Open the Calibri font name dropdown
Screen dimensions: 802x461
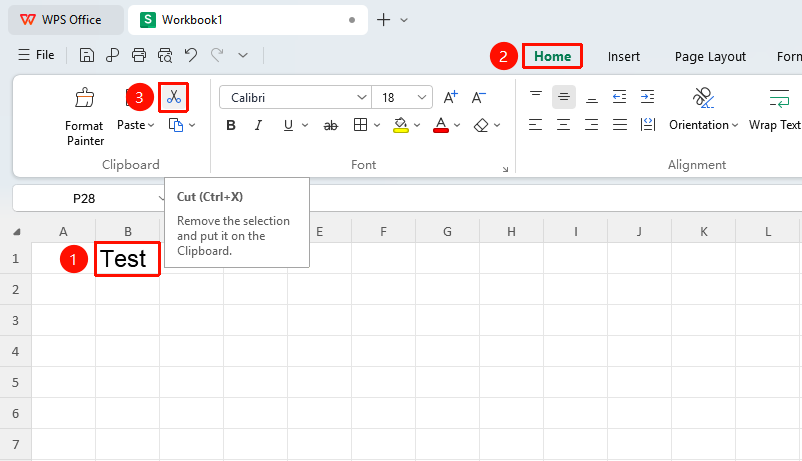pyautogui.click(x=361, y=97)
